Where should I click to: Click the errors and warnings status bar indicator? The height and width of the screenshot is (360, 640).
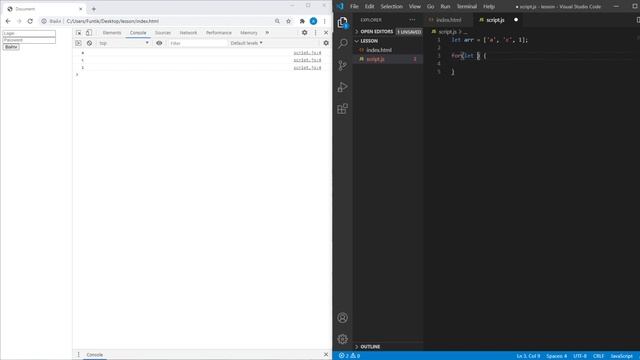click(x=349, y=356)
